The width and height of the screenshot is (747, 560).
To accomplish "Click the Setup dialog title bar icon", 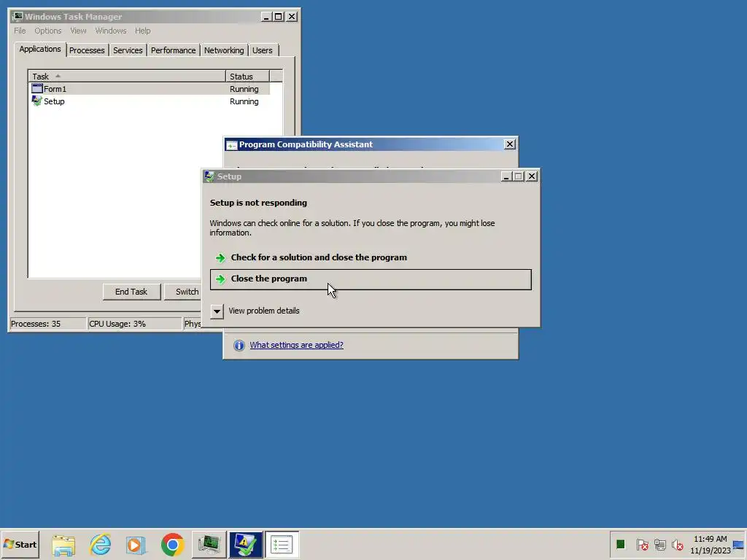I will (209, 176).
